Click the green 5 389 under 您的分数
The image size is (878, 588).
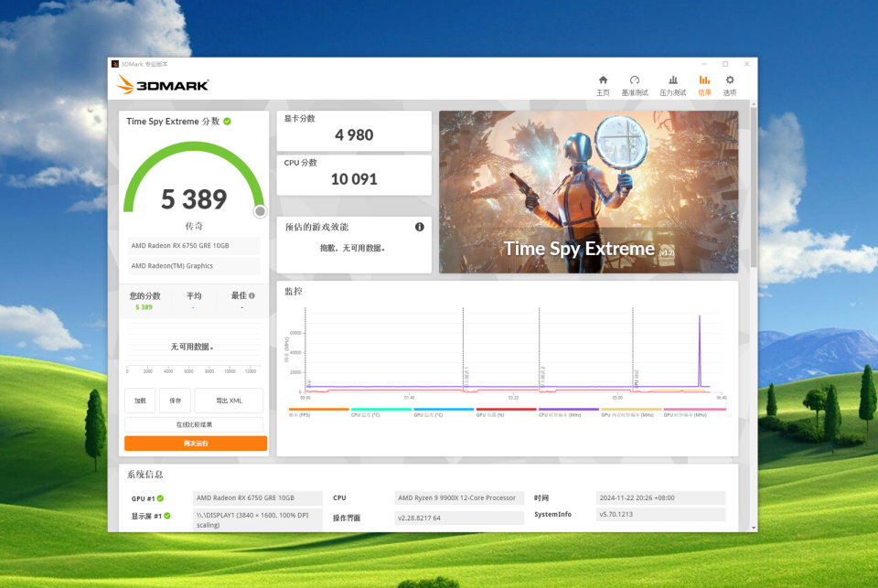pyautogui.click(x=144, y=307)
